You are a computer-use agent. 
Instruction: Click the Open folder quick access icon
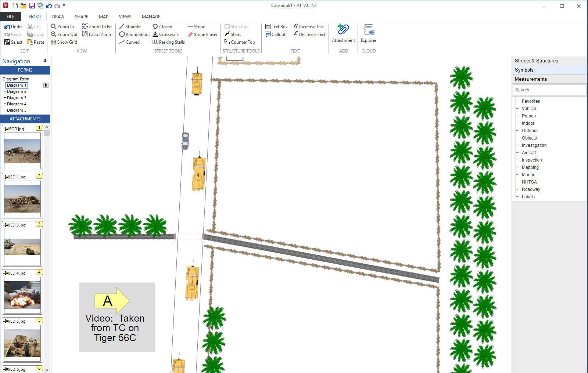[23, 6]
